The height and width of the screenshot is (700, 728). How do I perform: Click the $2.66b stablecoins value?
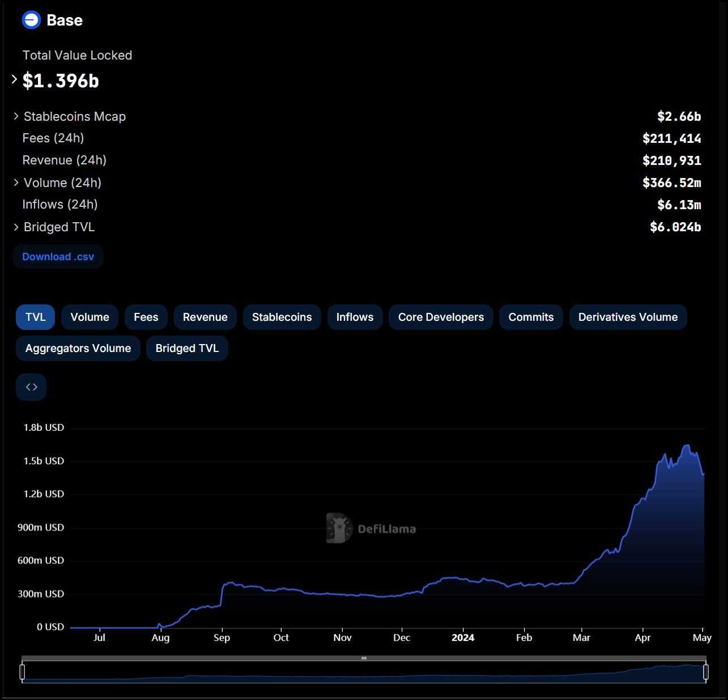tap(679, 116)
